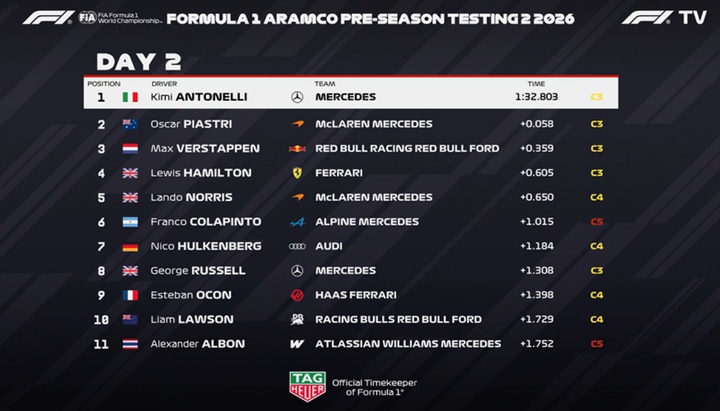Click the Ferrari shield logo in Hamilton's row

[x=296, y=173]
